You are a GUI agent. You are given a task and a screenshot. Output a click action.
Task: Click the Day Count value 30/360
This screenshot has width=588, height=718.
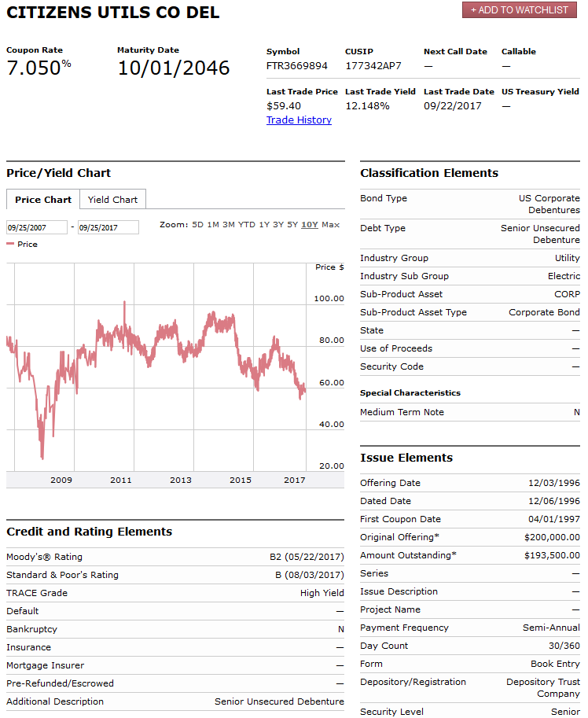pos(564,646)
